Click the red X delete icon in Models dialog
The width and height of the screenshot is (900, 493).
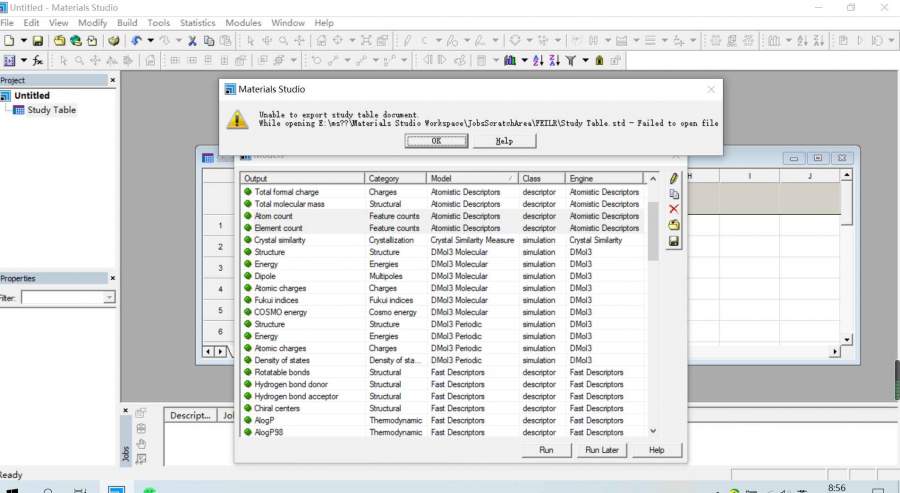tap(674, 209)
